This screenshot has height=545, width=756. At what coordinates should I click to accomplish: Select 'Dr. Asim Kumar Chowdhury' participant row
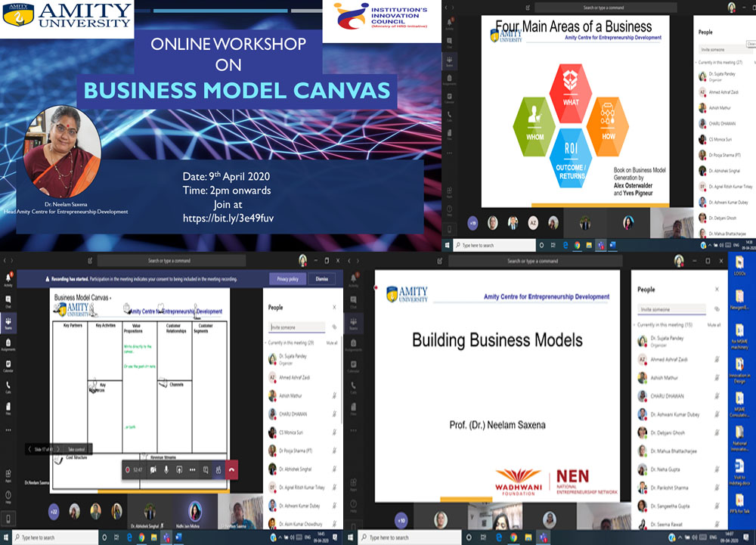pyautogui.click(x=303, y=524)
